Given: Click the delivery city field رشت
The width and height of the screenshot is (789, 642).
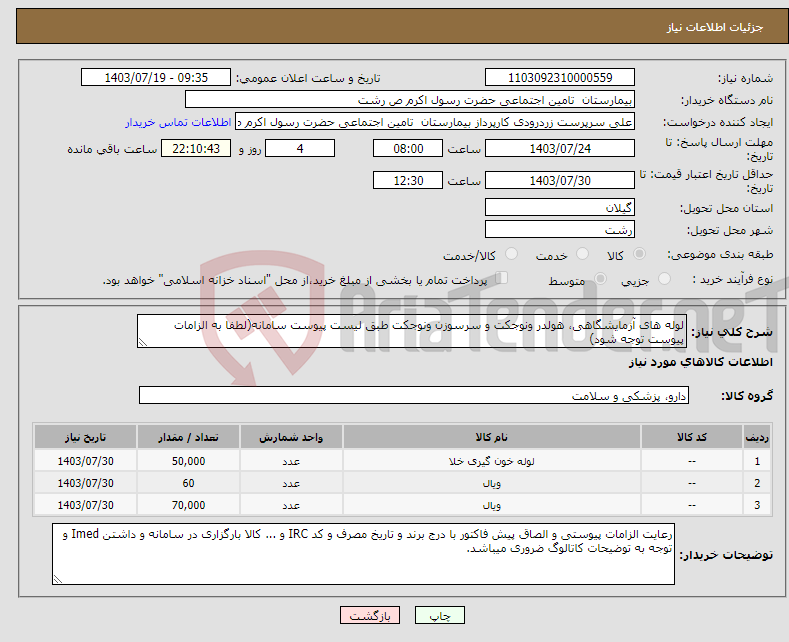Looking at the screenshot, I should point(560,229).
